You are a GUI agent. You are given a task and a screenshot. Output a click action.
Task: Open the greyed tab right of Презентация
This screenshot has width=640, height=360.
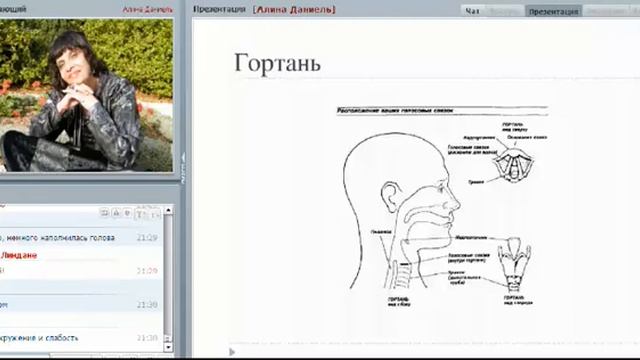coord(606,11)
